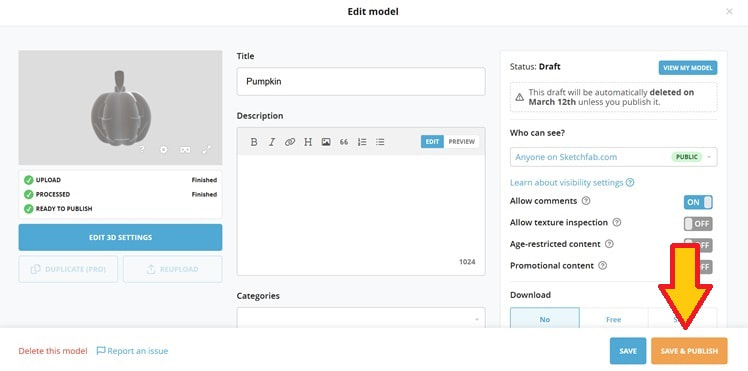Add a heading with the H icon
Viewport: 748px width, 371px height.
pyautogui.click(x=308, y=142)
